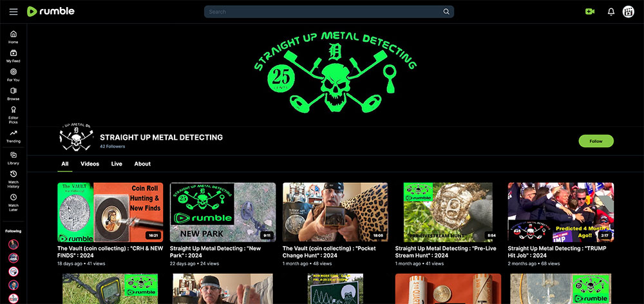Screen dimensions: 644x304
Task: Open "Pre-Live Stream Hunt" video title
Action: coord(446,252)
